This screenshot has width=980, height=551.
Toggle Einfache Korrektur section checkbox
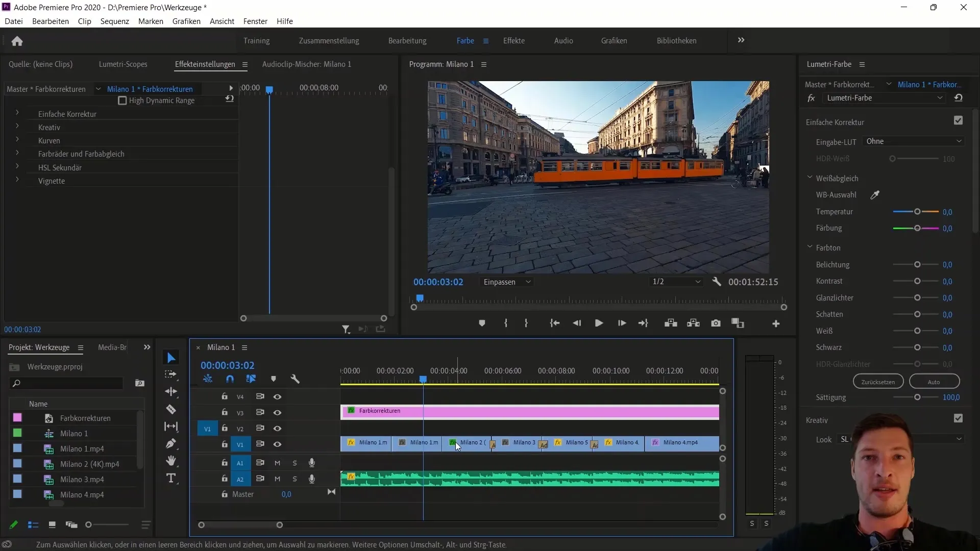coord(958,120)
